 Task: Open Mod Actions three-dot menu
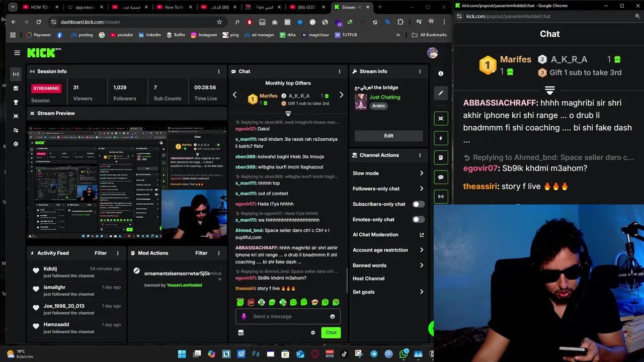218,253
